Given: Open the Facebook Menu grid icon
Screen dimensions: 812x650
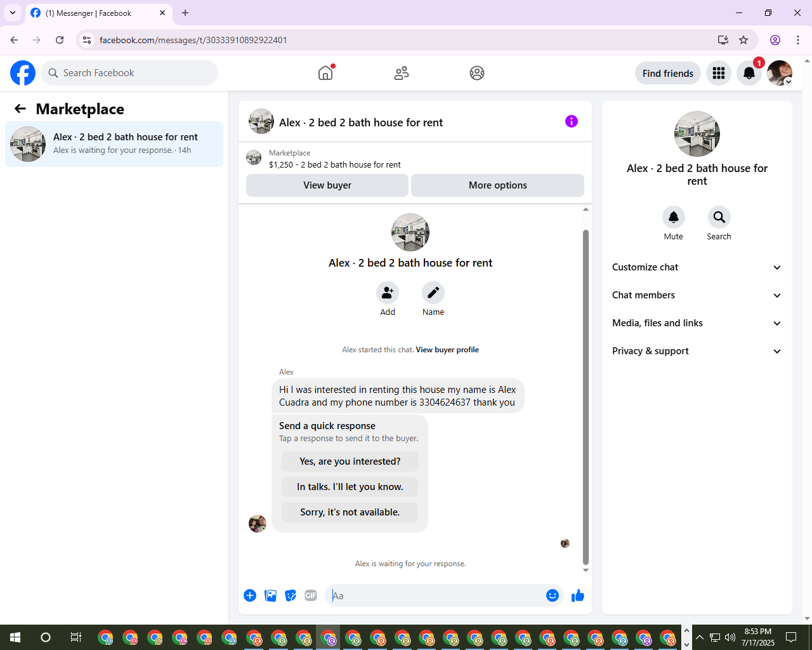Looking at the screenshot, I should (x=719, y=73).
